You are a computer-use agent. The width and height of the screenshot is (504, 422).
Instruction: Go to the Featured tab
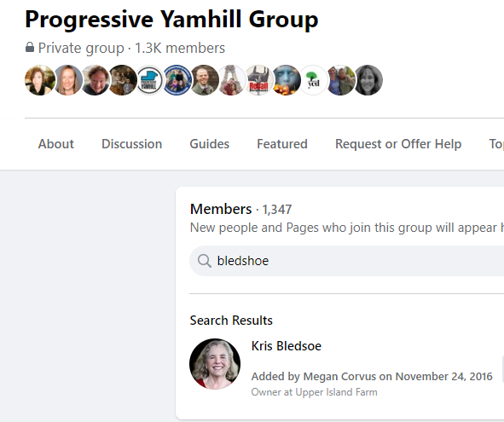pos(282,144)
